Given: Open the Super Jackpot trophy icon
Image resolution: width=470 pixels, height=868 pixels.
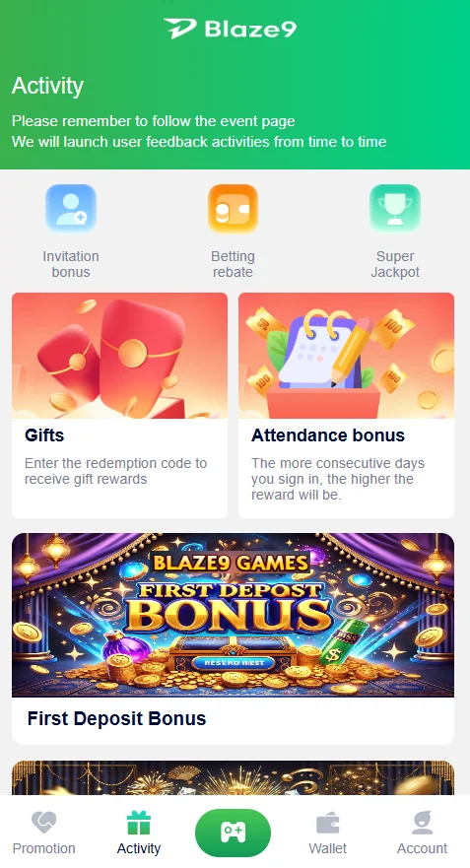Looking at the screenshot, I should click(395, 208).
